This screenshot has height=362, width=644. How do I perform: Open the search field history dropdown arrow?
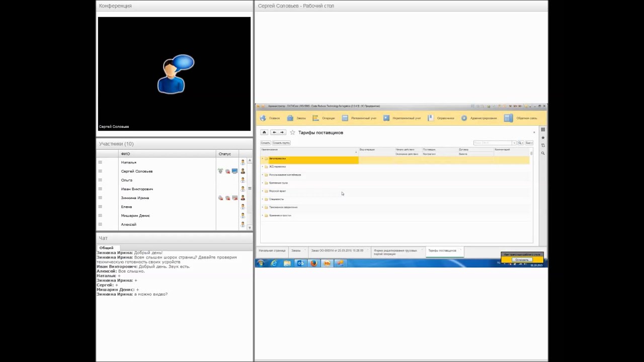[514, 143]
